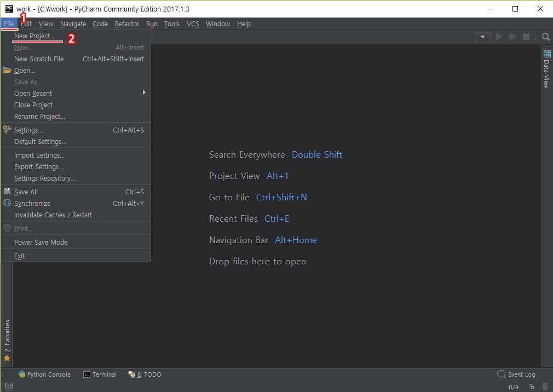Click the Debug bug icon in toolbar
The height and width of the screenshot is (392, 553).
[512, 37]
